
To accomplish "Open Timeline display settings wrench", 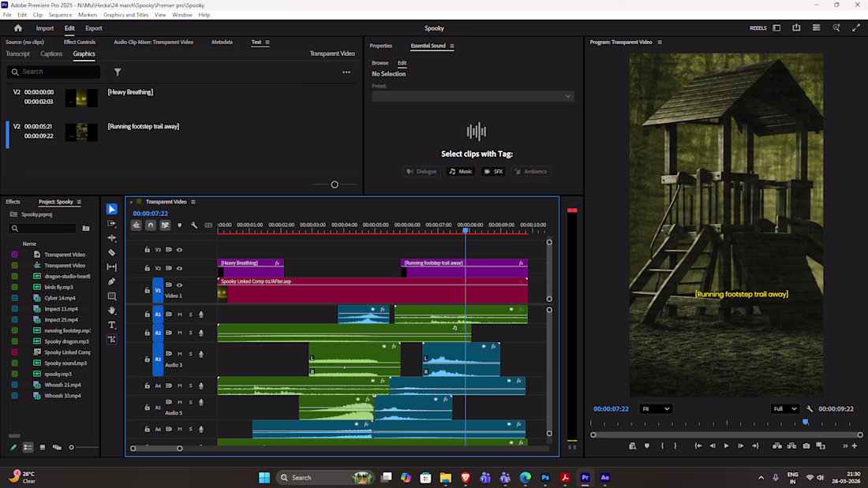I will pyautogui.click(x=194, y=225).
